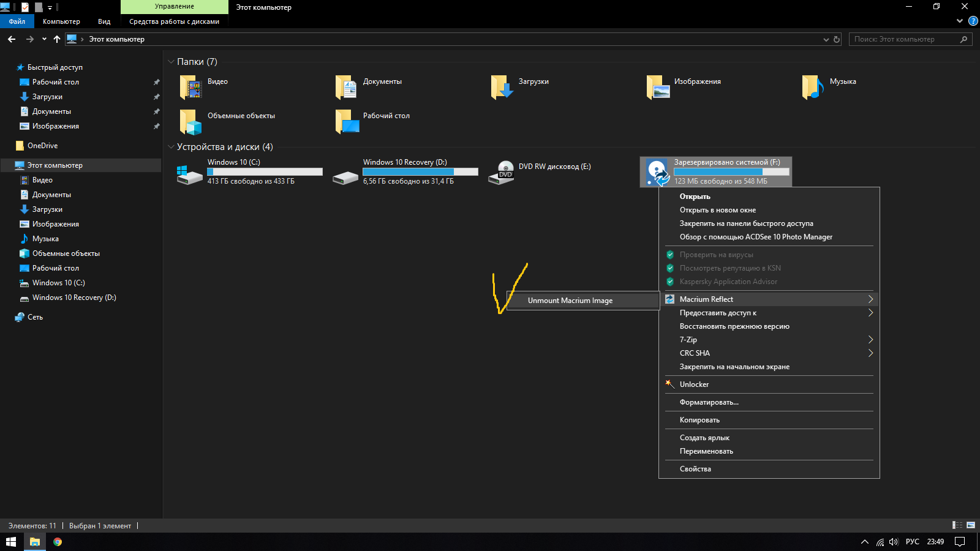
Task: Click the Unmount Macrium Image option
Action: (570, 301)
